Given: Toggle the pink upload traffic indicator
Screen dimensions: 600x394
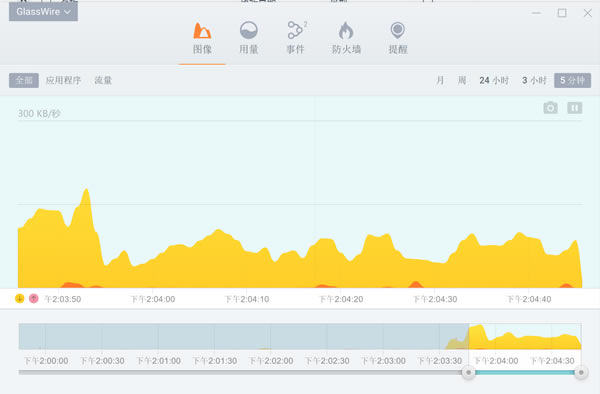Looking at the screenshot, I should [x=34, y=298].
